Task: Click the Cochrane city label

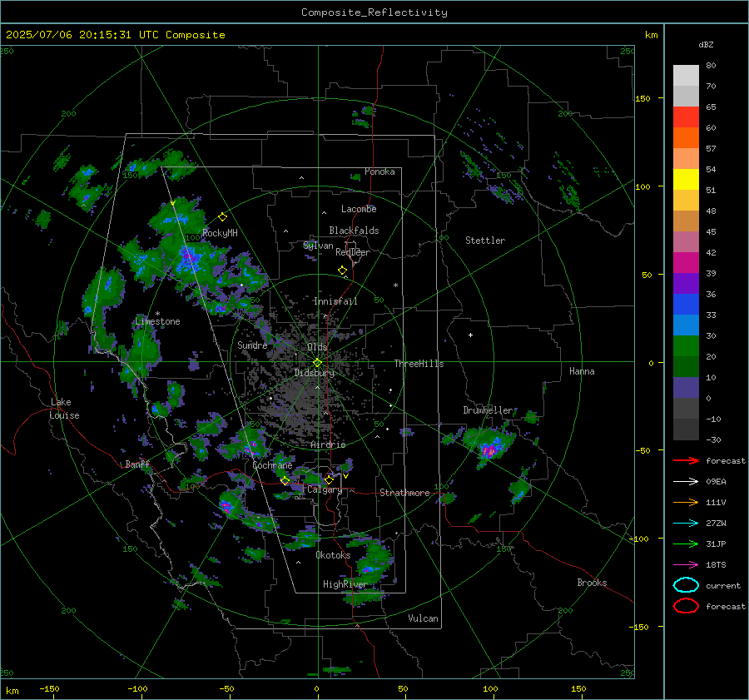Action: (272, 465)
